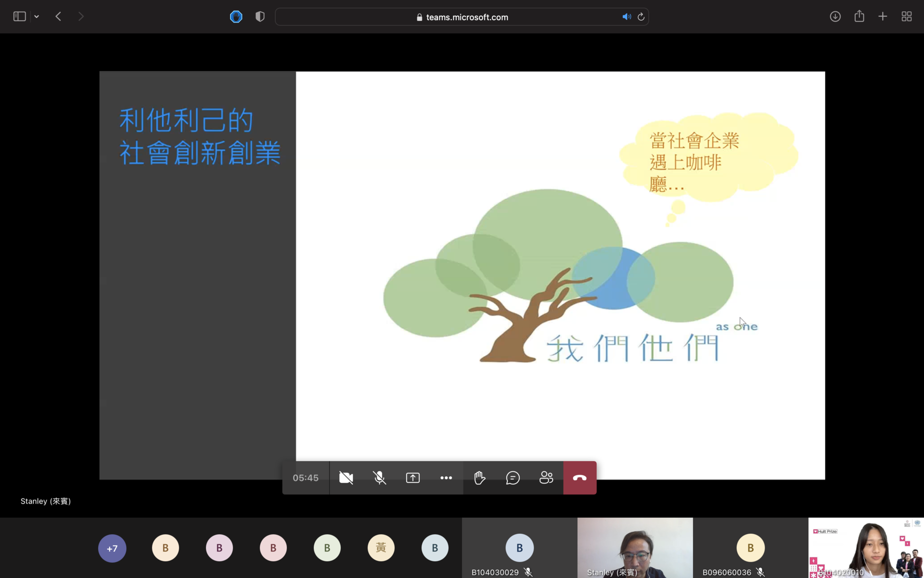Show the meeting chat
The image size is (924, 578).
pyautogui.click(x=513, y=478)
